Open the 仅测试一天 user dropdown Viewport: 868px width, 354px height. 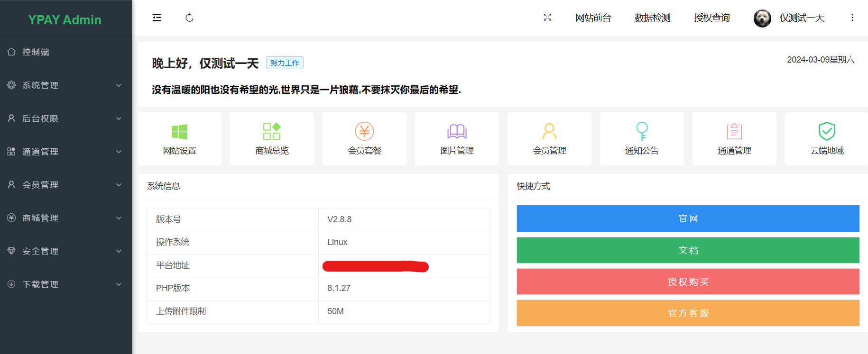click(802, 18)
